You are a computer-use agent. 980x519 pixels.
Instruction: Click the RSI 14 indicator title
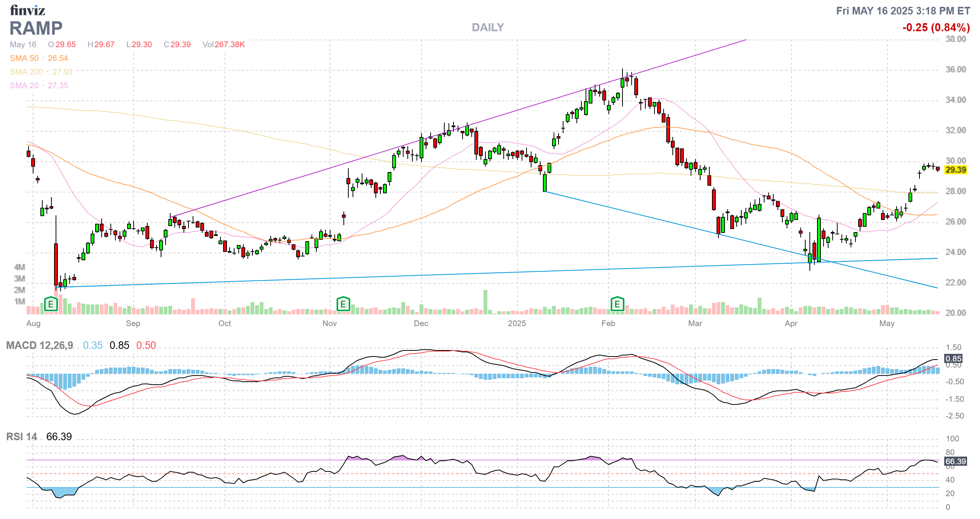22,436
